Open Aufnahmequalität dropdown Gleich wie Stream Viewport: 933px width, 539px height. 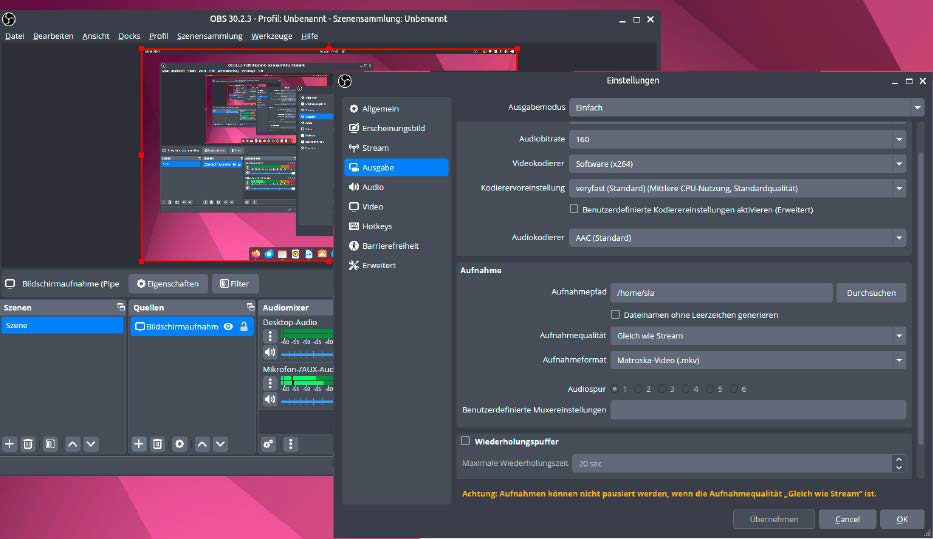point(758,336)
